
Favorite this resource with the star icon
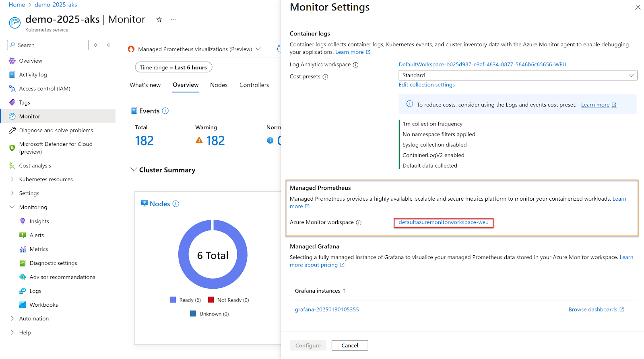coord(159,19)
